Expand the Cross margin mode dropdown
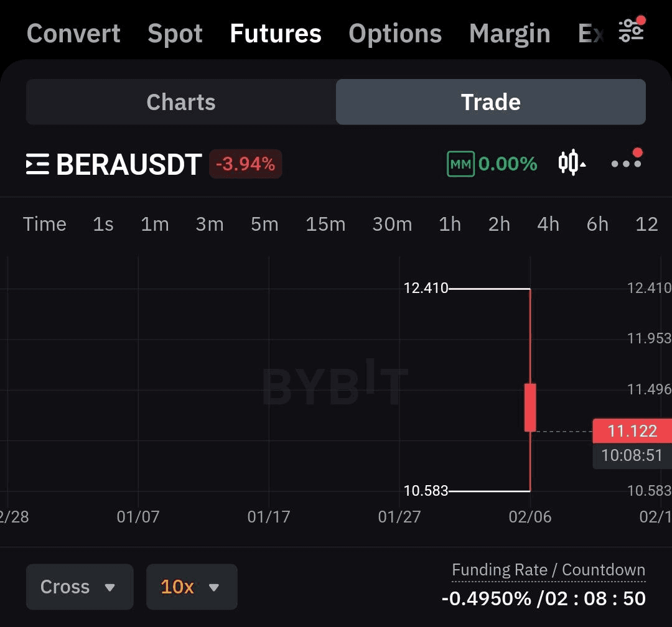 [x=80, y=587]
